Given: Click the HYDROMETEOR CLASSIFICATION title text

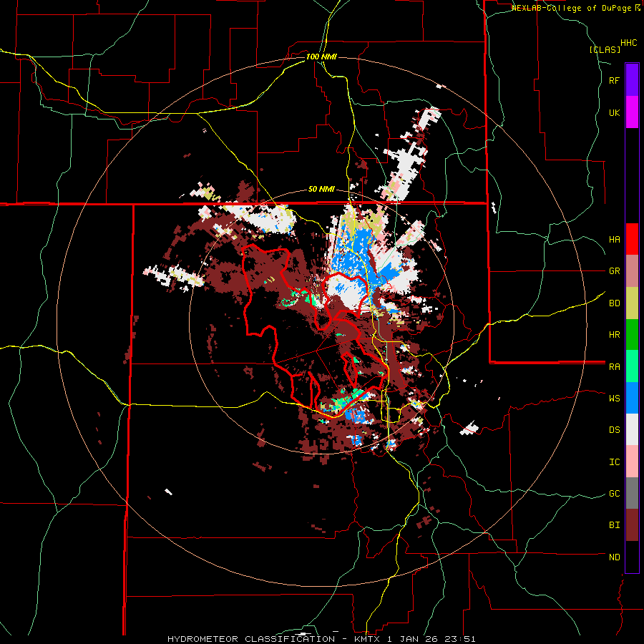Looking at the screenshot, I should click(x=251, y=639).
